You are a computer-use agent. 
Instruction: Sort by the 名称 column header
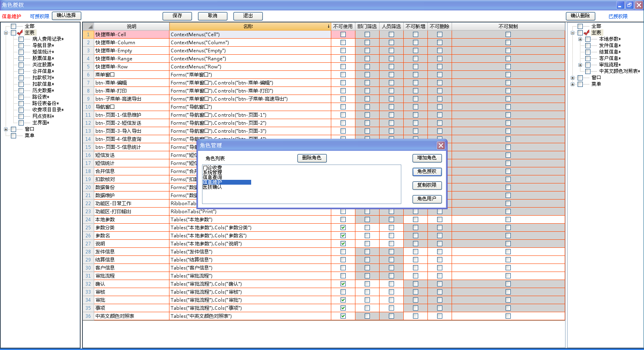(250, 26)
